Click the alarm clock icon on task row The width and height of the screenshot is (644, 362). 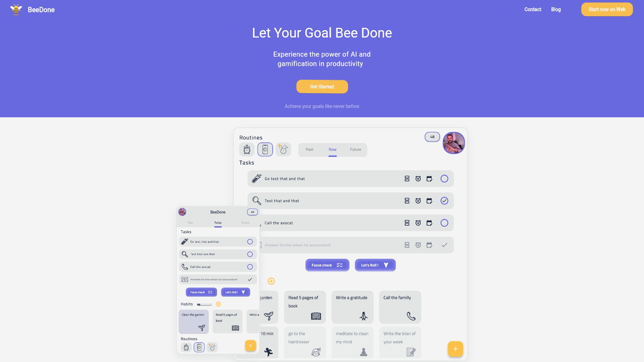tap(418, 179)
